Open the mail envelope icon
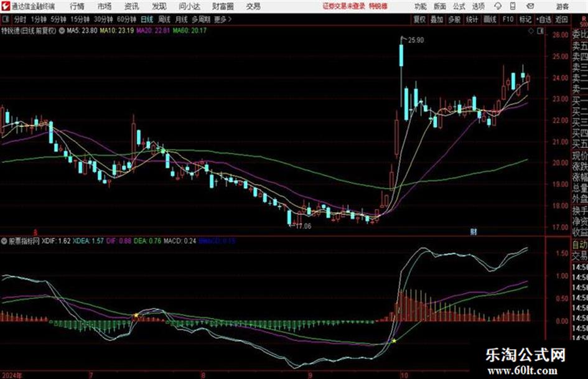 pyautogui.click(x=530, y=6)
